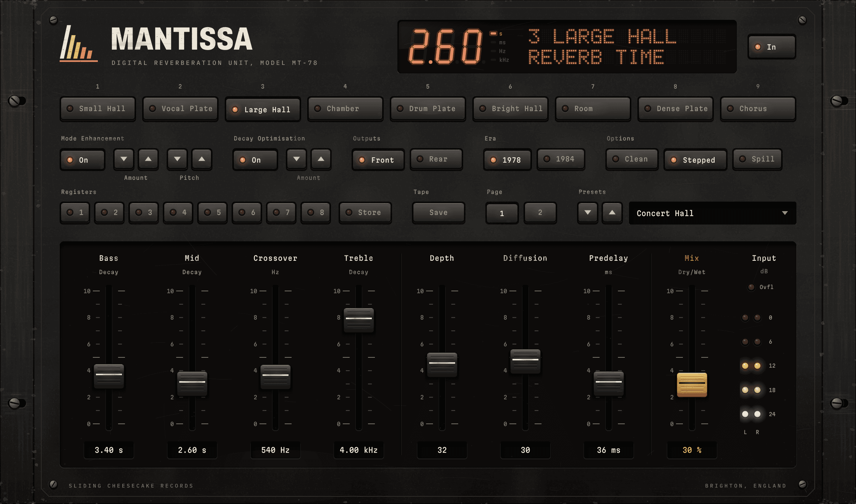This screenshot has height=504, width=856.
Task: Select the Chorus program
Action: click(x=758, y=109)
